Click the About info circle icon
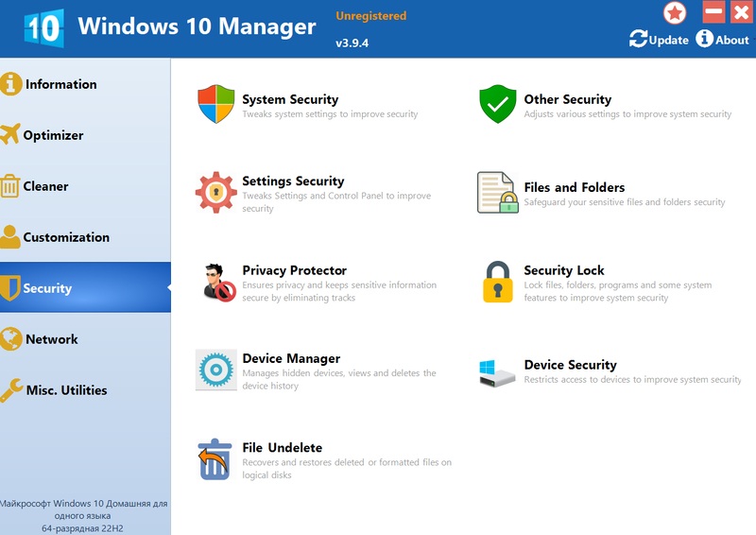Viewport: 756px width, 535px height. (x=704, y=39)
